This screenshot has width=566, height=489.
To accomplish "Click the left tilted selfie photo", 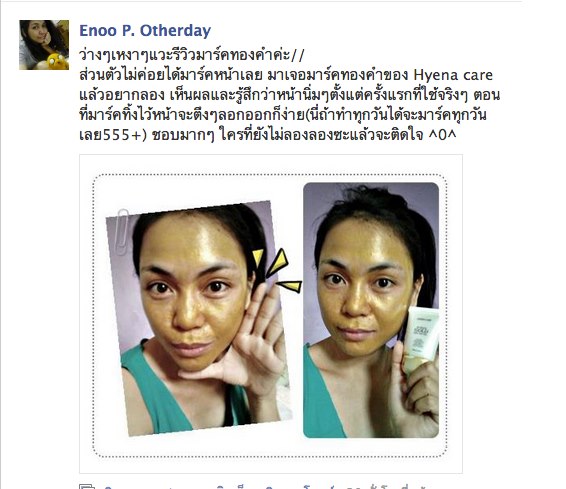I will 199,318.
